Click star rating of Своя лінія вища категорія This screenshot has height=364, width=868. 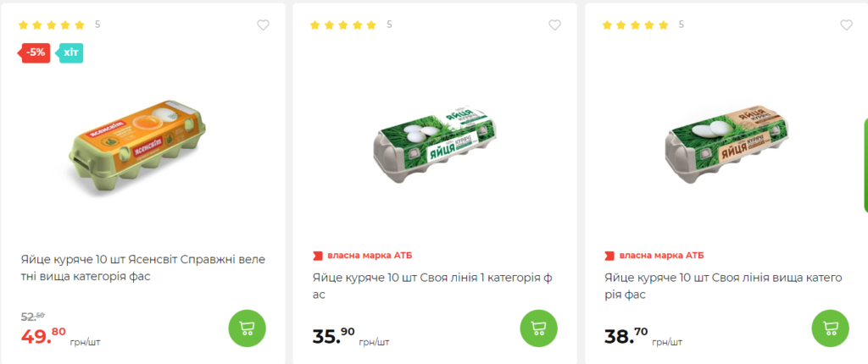[636, 25]
